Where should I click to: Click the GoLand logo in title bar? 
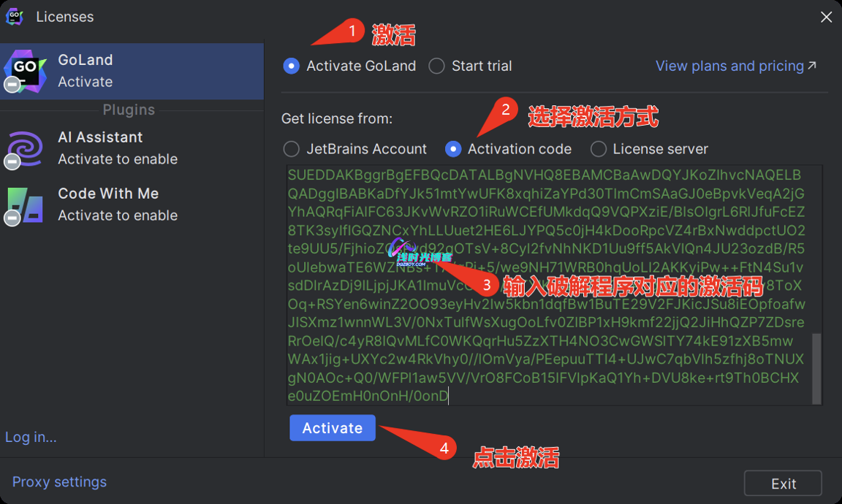(15, 17)
